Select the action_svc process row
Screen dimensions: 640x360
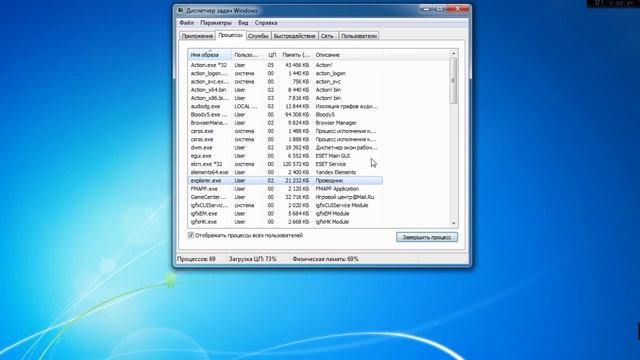pyautogui.click(x=285, y=82)
